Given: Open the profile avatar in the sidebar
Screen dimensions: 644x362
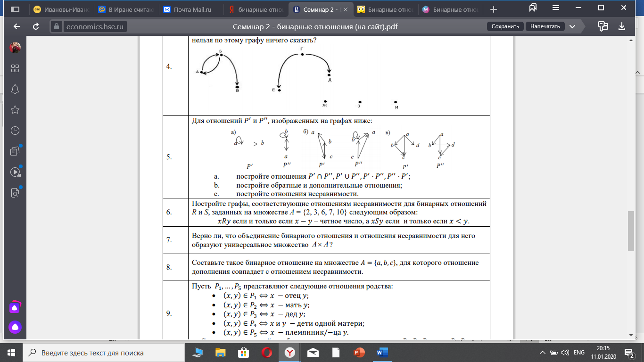Looking at the screenshot, I should [15, 47].
